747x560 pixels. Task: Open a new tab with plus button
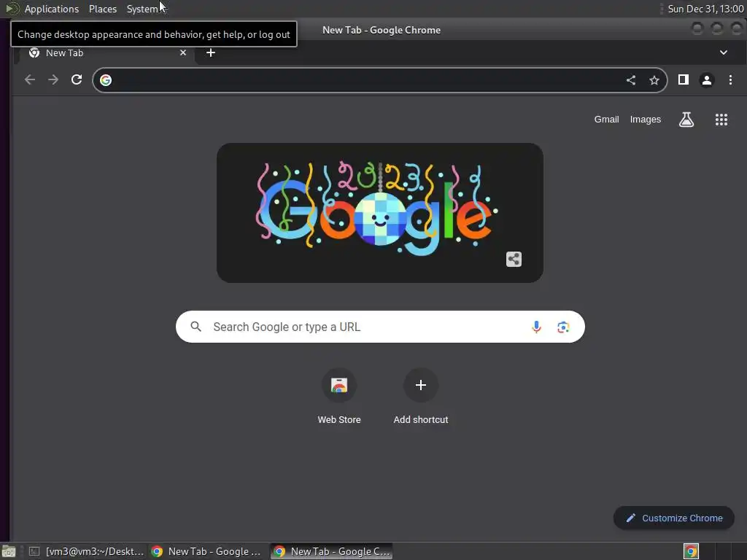click(211, 52)
